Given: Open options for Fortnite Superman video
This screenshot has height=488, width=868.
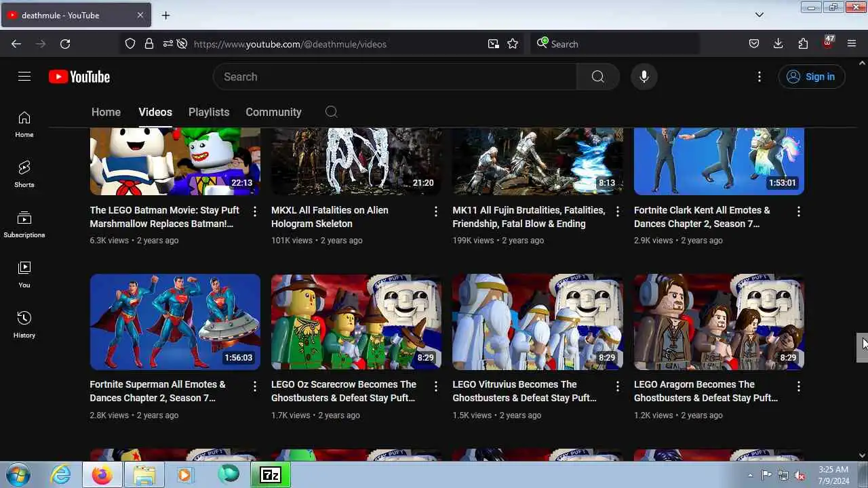Looking at the screenshot, I should tap(255, 386).
